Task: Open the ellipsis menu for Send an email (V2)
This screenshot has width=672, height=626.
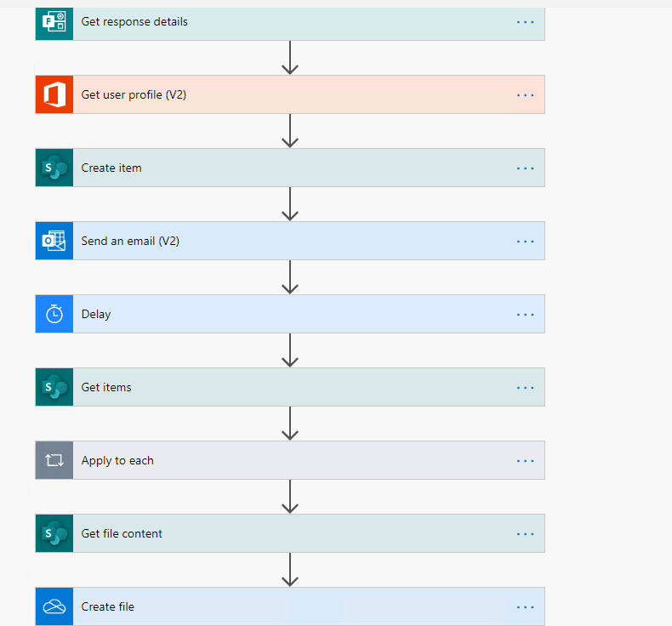Action: coord(525,242)
